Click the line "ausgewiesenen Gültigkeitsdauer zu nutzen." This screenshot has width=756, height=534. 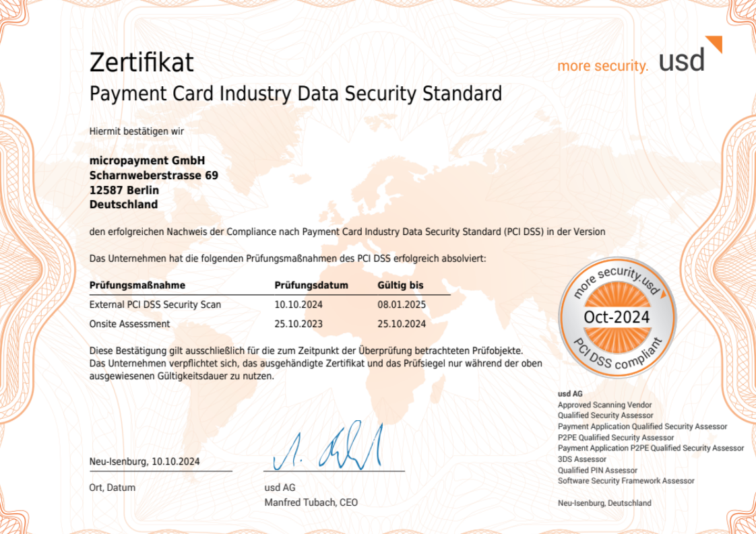click(182, 376)
